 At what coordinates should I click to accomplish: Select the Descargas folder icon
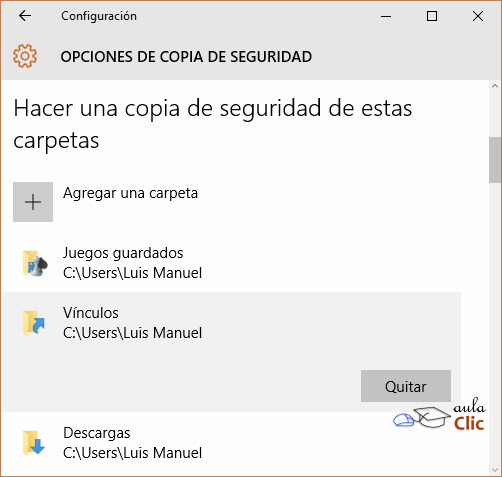[34, 443]
